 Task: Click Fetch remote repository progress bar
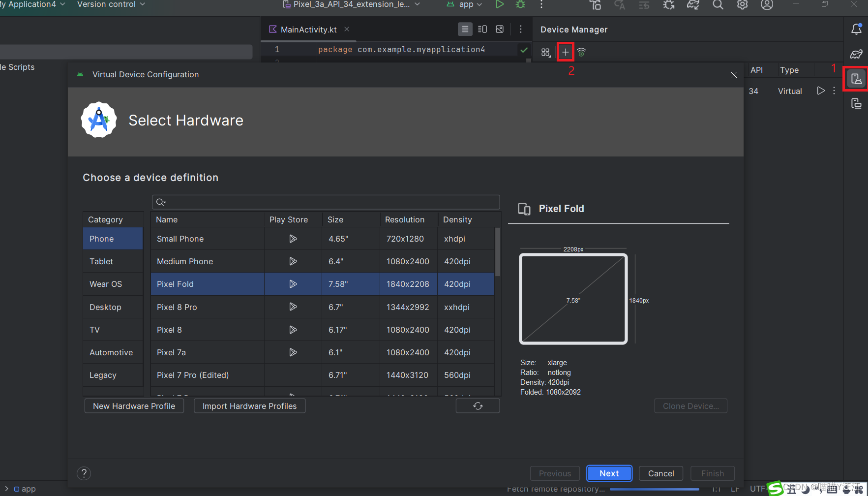point(655,489)
